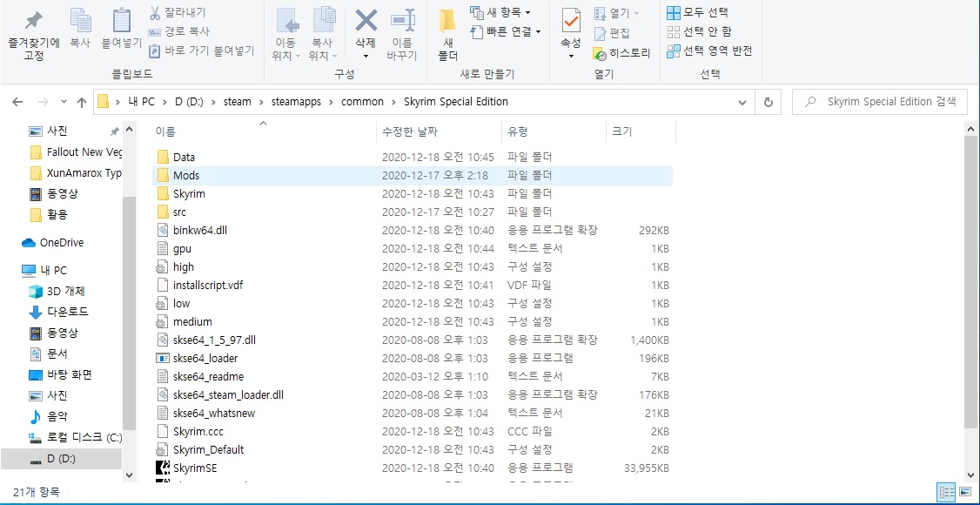Select the skse64_loader application

(413, 358)
